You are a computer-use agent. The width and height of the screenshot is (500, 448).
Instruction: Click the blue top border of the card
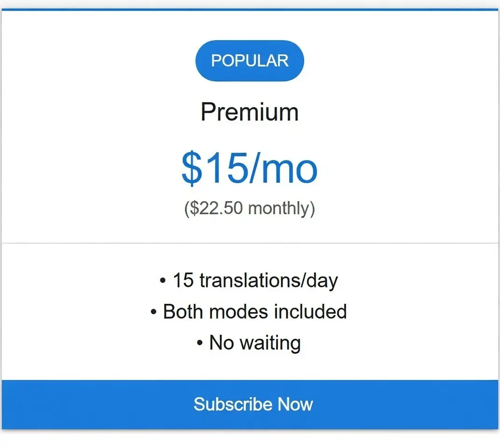click(x=250, y=9)
